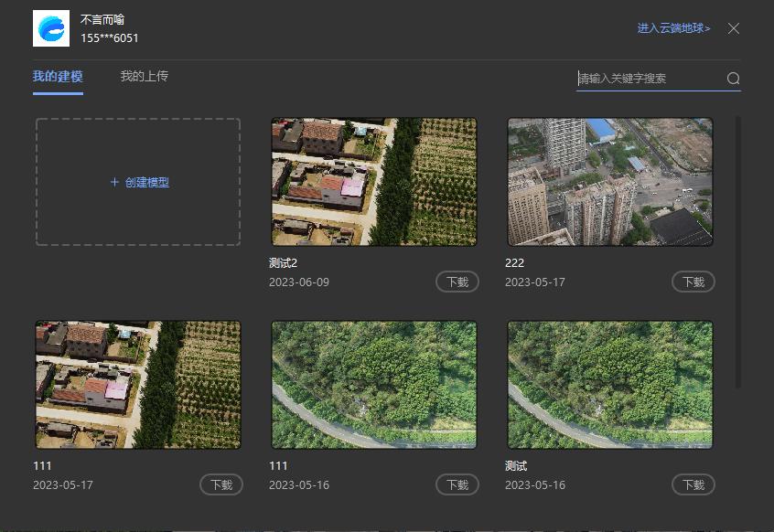Switch to 我的建模 tab

coord(58,77)
